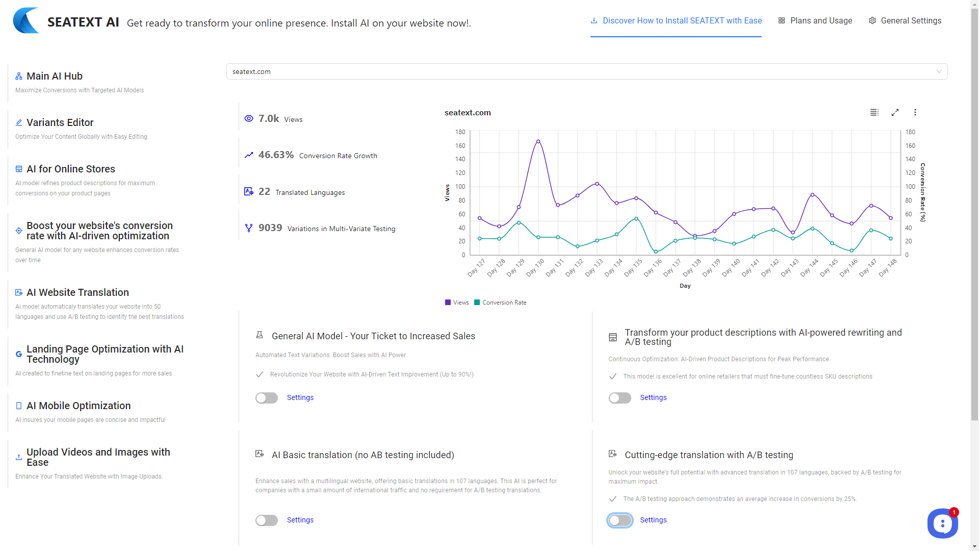The width and height of the screenshot is (980, 551).
Task: Click the 7.0k Views stat
Action: coord(274,119)
